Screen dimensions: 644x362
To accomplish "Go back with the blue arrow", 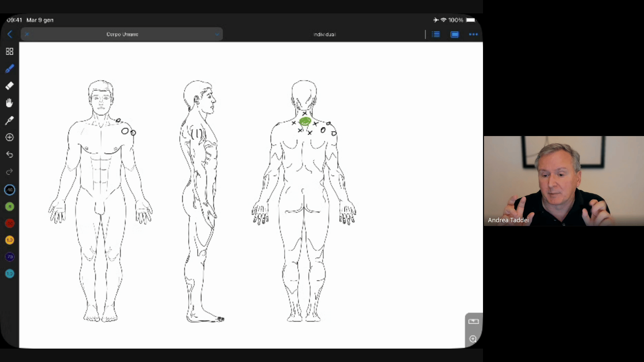I will (10, 34).
